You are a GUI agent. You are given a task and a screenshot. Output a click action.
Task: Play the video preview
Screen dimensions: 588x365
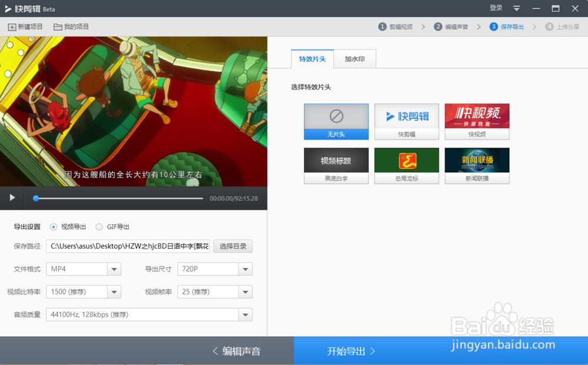[x=12, y=197]
